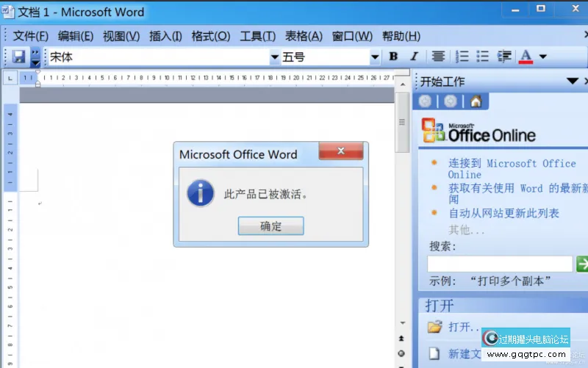The image size is (588, 368).
Task: Expand the 宋体 font name dropdown
Action: 275,57
